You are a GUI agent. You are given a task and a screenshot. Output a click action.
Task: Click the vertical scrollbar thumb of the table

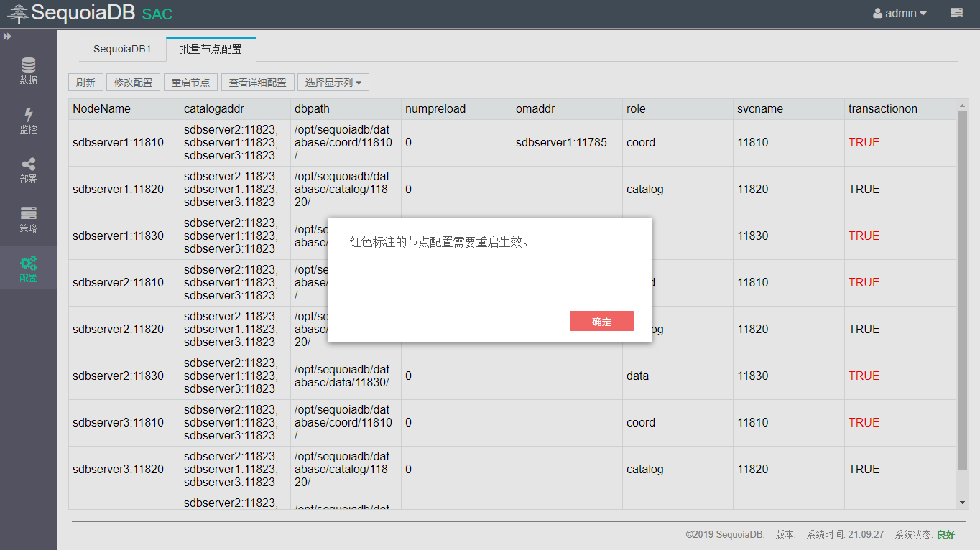[963, 291]
